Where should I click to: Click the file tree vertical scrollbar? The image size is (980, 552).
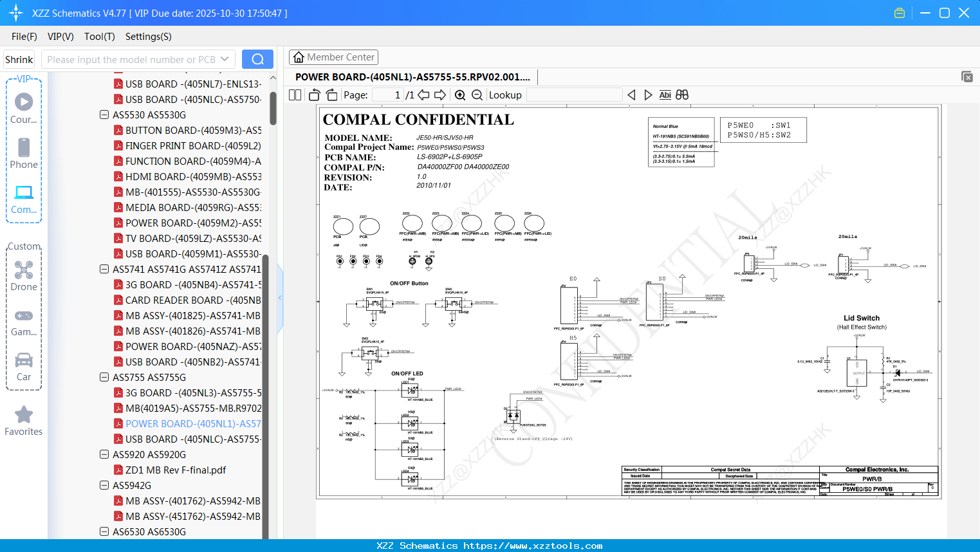point(273,108)
